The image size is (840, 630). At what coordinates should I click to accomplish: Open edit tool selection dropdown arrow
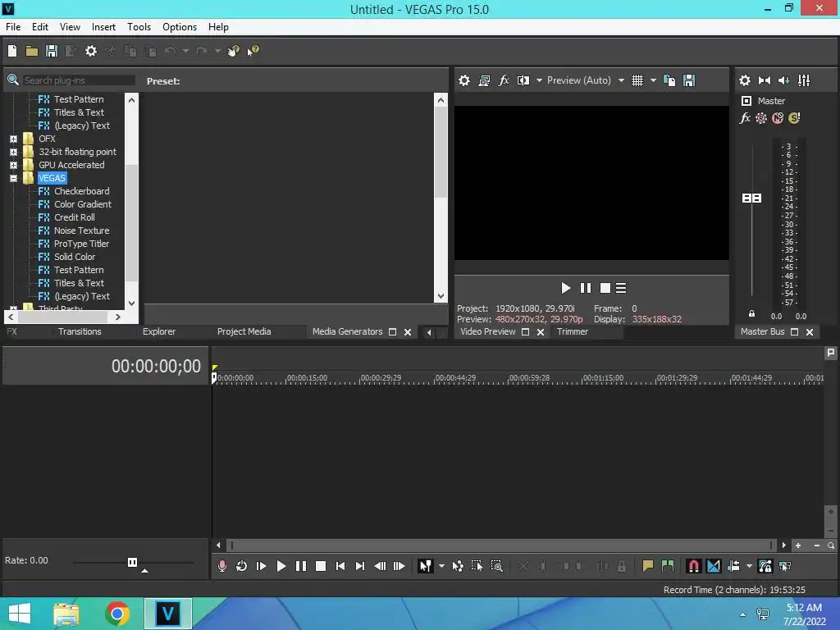point(441,566)
